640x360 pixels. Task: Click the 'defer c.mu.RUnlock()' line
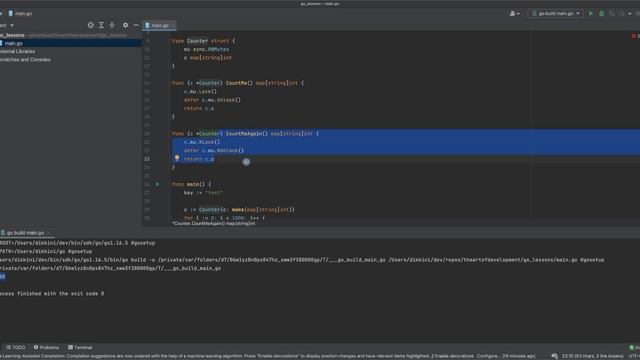[x=213, y=151]
